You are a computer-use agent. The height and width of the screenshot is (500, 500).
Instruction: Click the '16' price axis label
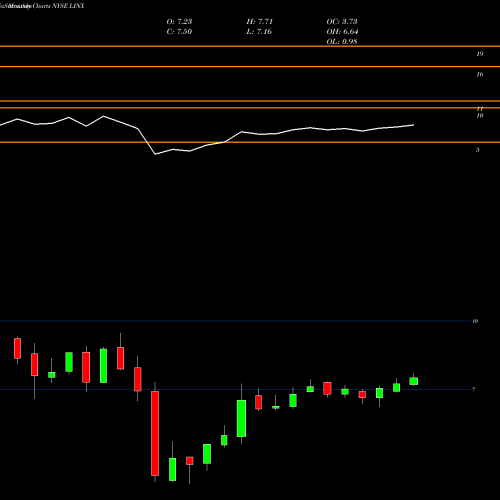480,75
